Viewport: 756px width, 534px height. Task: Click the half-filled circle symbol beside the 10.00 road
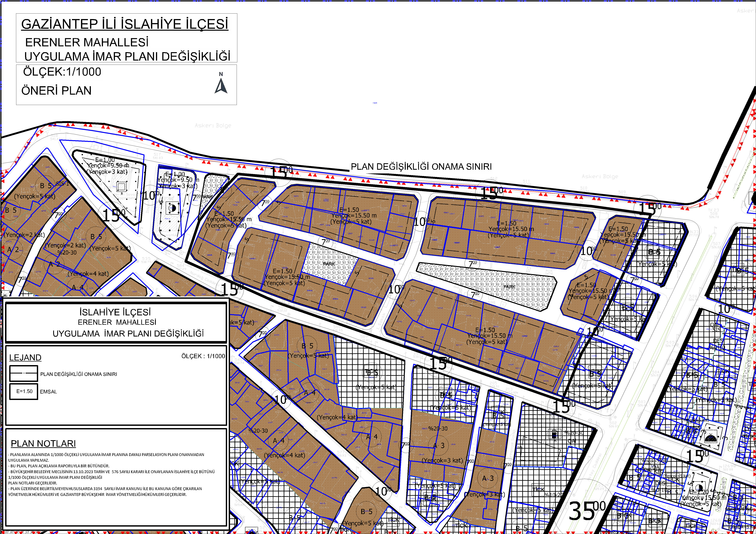[172, 208]
